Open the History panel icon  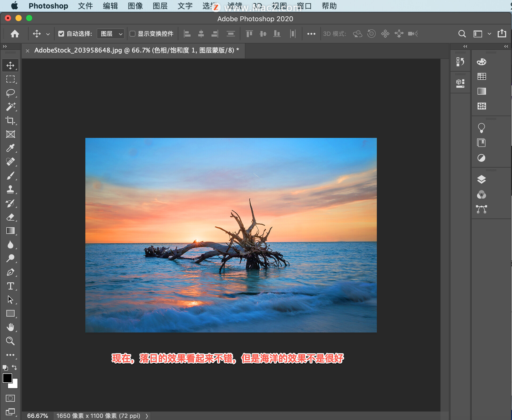click(x=460, y=62)
